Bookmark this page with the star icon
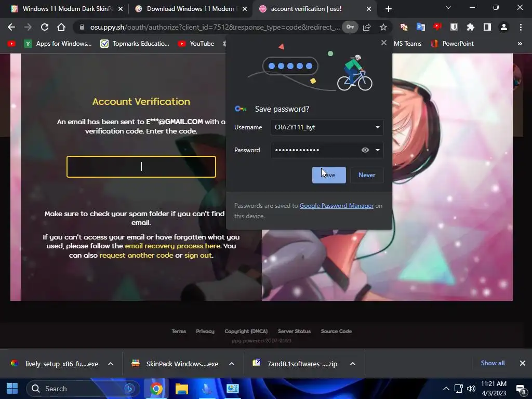The width and height of the screenshot is (532, 399). (383, 27)
